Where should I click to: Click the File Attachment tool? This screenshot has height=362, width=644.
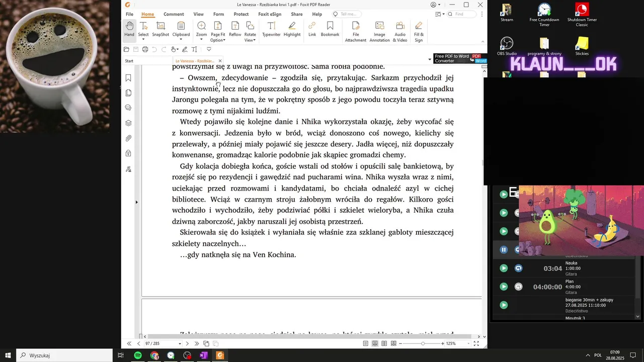pyautogui.click(x=356, y=32)
